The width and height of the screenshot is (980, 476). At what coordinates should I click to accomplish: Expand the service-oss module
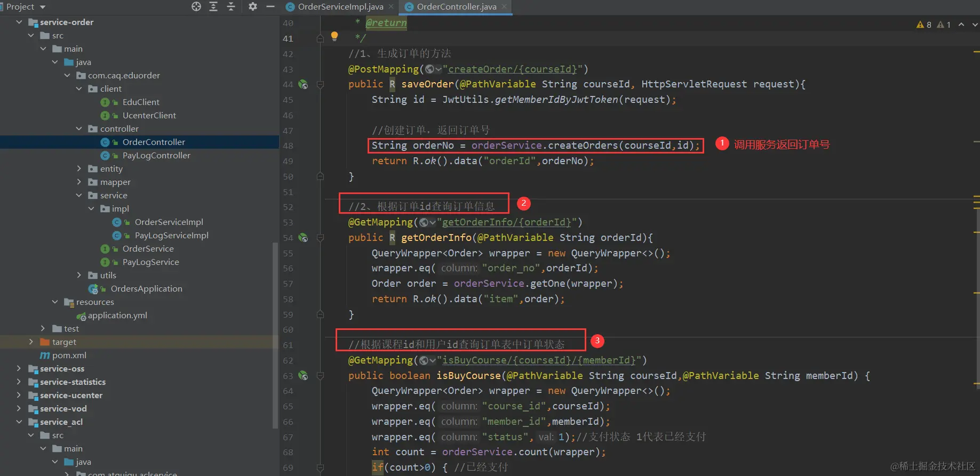pos(19,368)
